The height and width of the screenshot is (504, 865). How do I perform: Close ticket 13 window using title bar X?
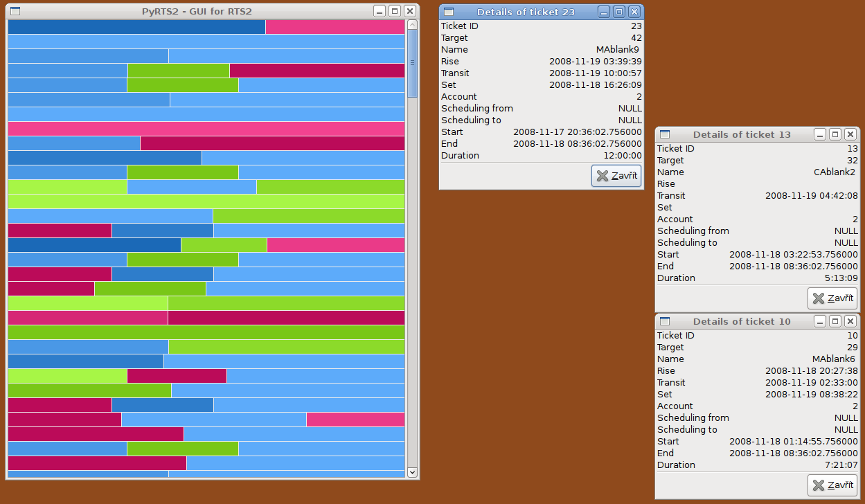850,134
